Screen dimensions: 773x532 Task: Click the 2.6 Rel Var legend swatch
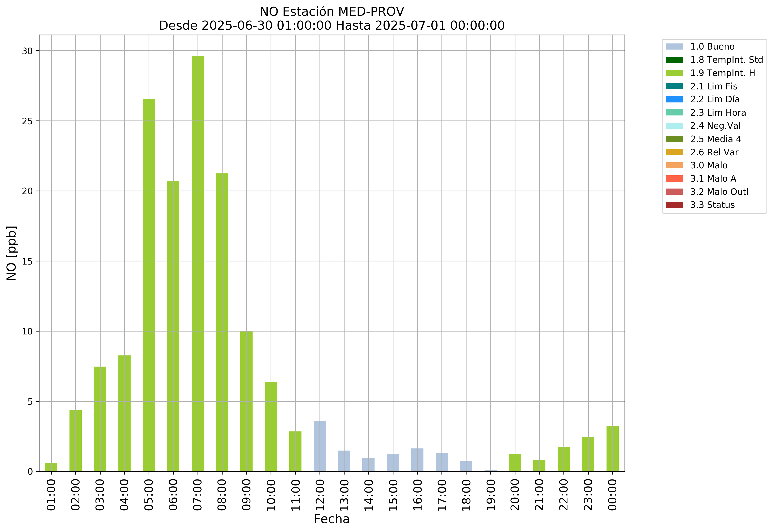point(674,152)
